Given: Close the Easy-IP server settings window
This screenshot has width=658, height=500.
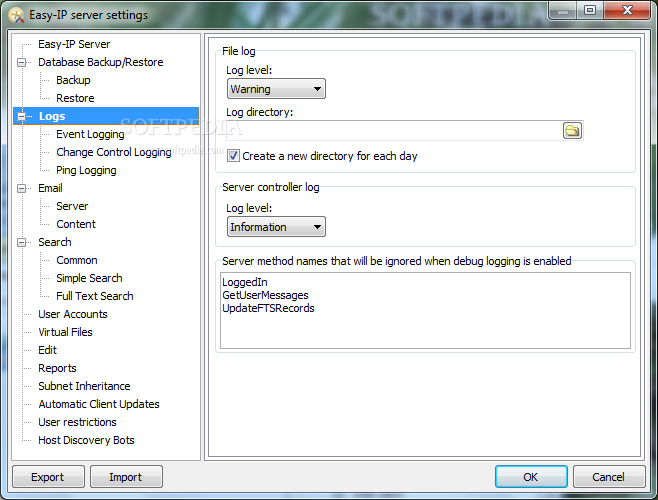Looking at the screenshot, I should 627,10.
